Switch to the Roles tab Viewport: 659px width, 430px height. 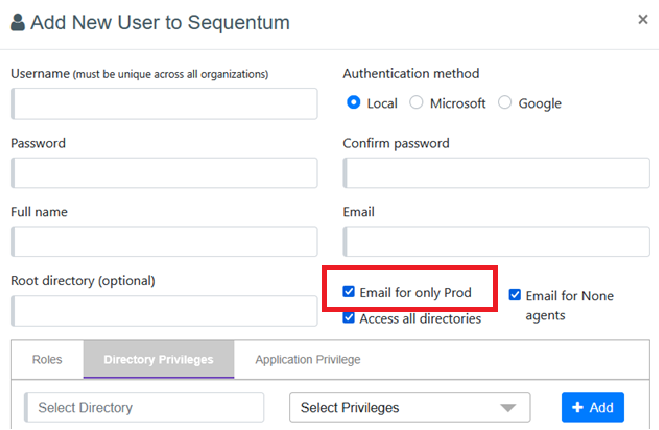pyautogui.click(x=47, y=359)
